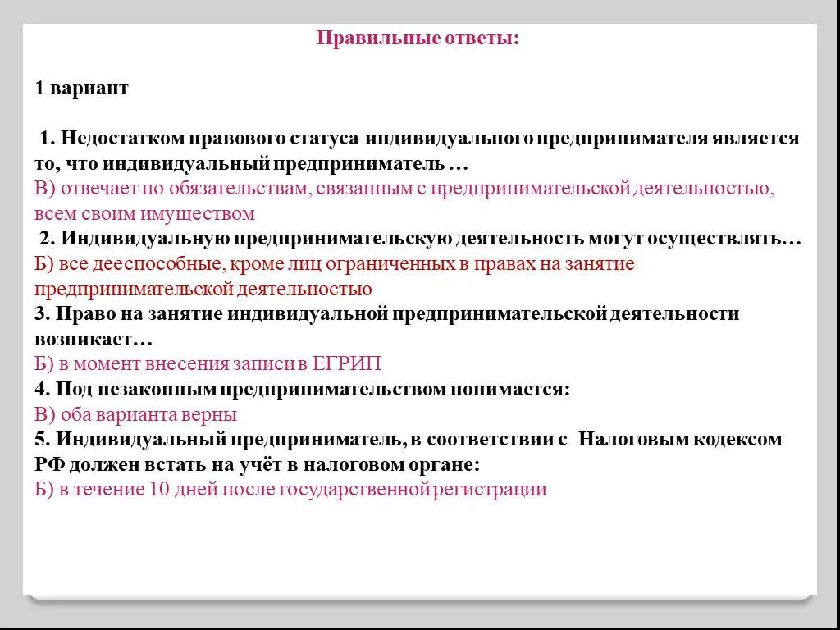
Task: Click question 2 'Индивидуальную предпринимательскую деятельность'
Action: pyautogui.click(x=421, y=239)
